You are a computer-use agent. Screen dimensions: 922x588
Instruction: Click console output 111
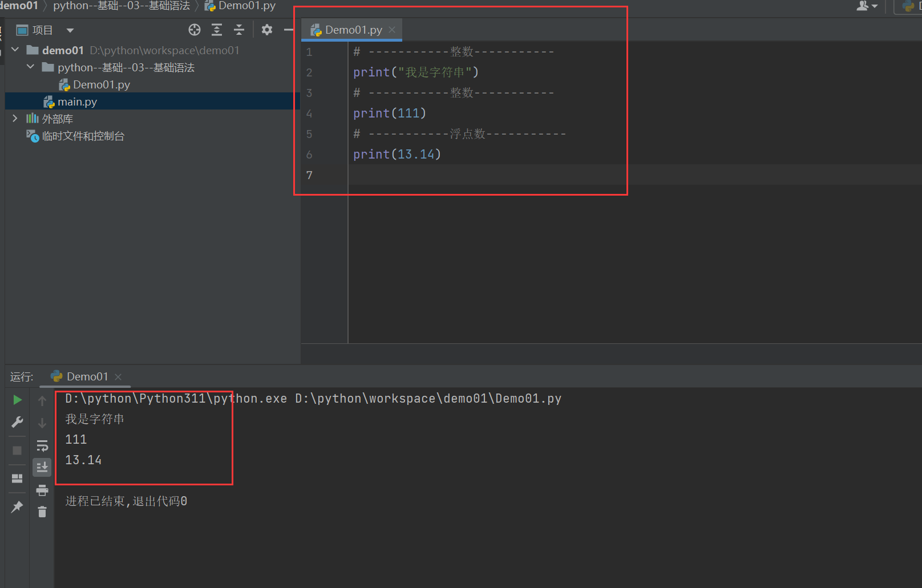[76, 439]
